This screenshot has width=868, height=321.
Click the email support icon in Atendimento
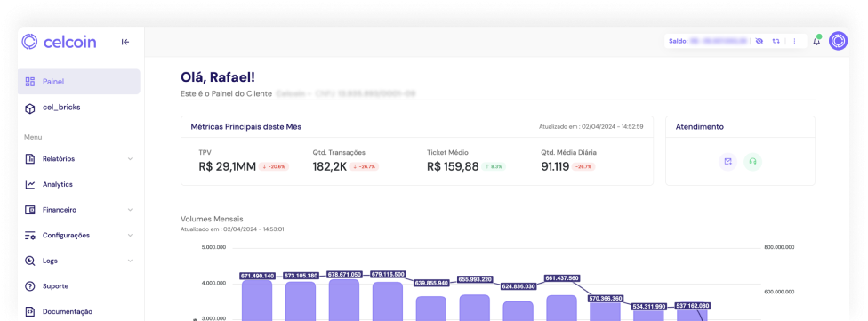tap(728, 162)
